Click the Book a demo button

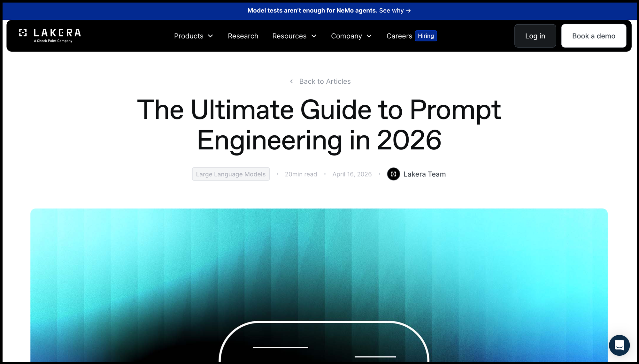tap(593, 36)
